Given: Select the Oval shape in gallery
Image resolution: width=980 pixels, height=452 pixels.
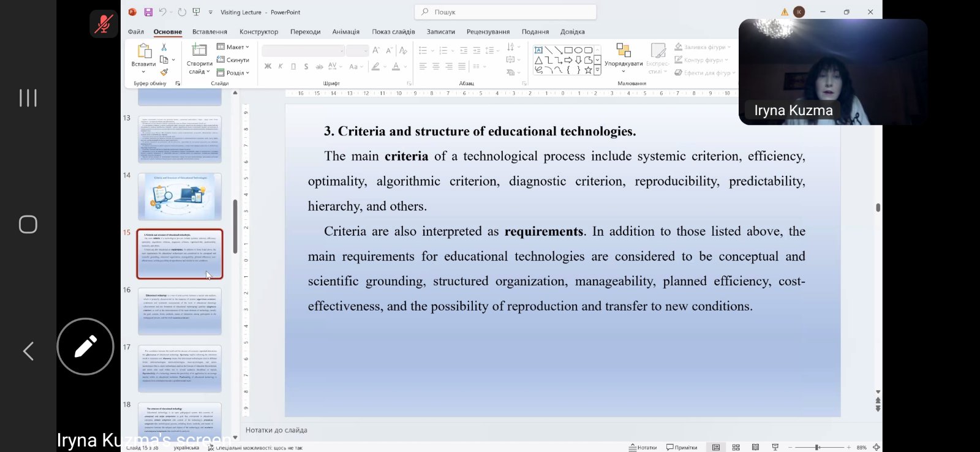Looking at the screenshot, I should [x=578, y=50].
